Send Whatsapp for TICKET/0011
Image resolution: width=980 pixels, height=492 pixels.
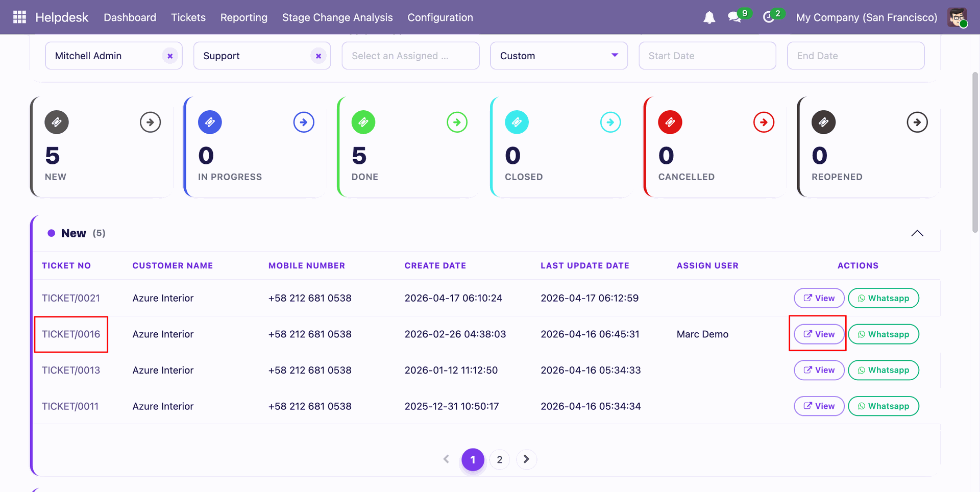pyautogui.click(x=883, y=406)
